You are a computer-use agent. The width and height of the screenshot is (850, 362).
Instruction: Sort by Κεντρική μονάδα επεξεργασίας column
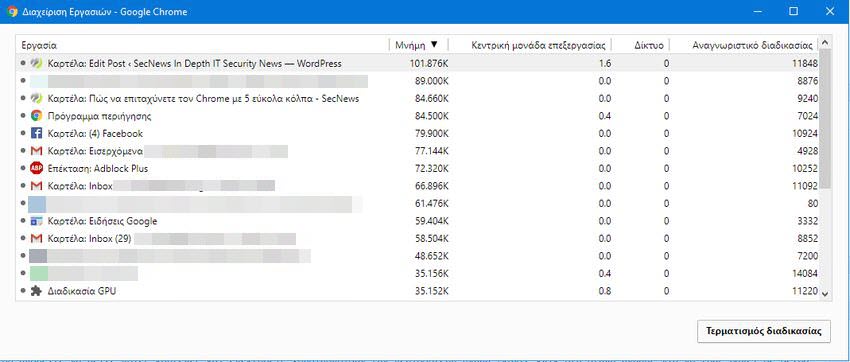coord(531,46)
